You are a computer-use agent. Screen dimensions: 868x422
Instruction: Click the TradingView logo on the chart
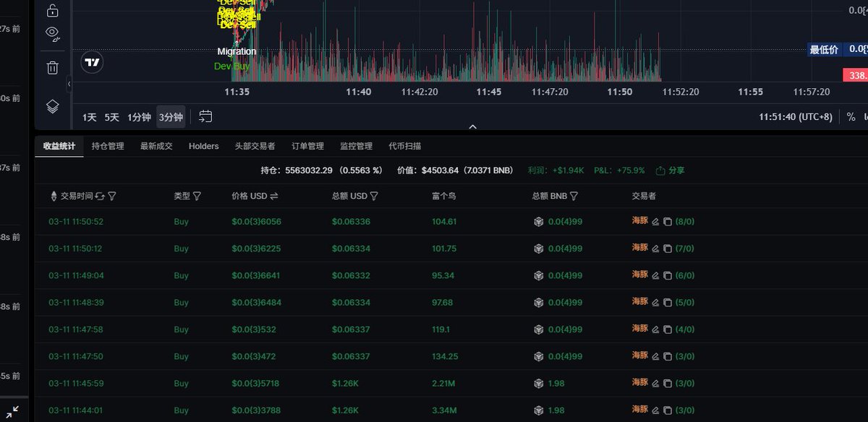92,63
